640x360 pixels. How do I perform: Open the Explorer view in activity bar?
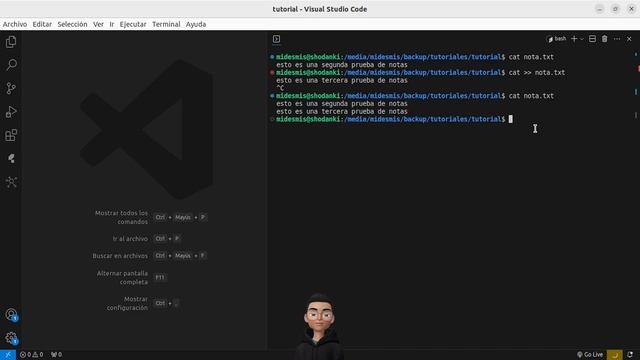click(x=11, y=42)
